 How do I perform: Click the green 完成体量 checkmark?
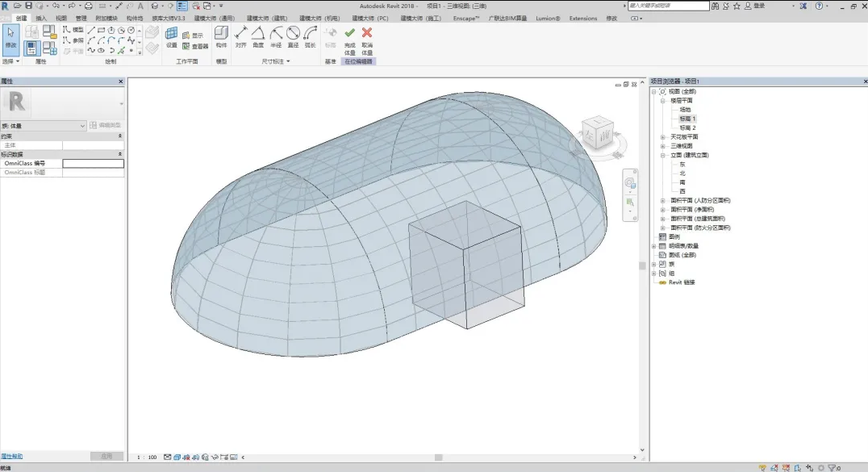pos(349,34)
